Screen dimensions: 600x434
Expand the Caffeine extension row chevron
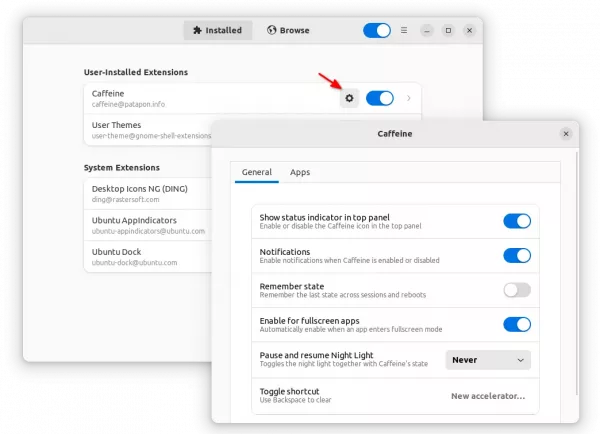click(x=409, y=98)
